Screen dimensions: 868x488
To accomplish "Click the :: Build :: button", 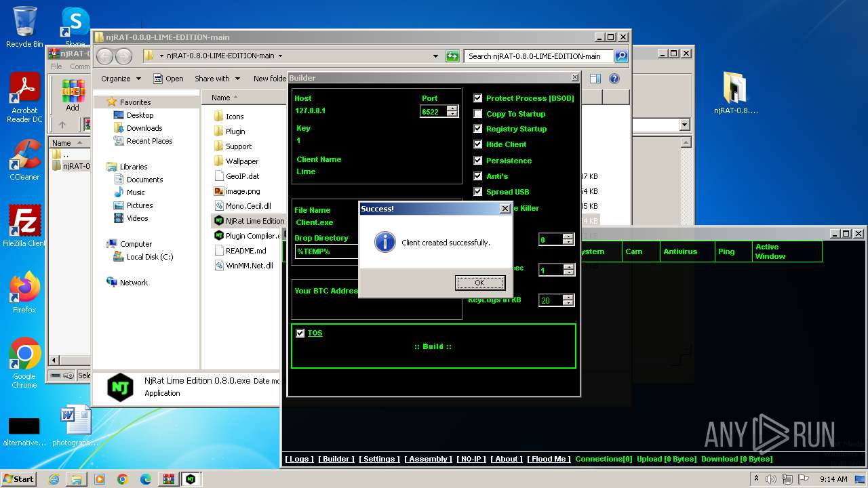I will coord(433,346).
